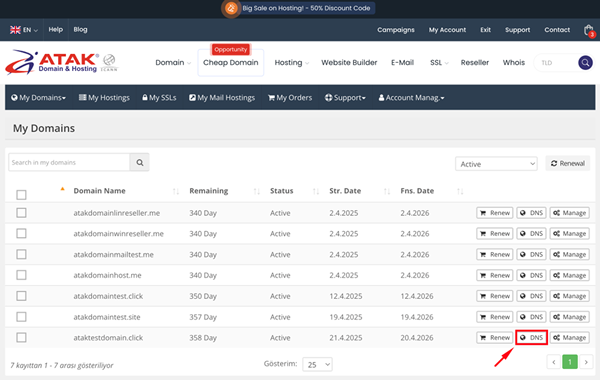Click the UK flag language icon
Screen dimensions: 600x380
pyautogui.click(x=15, y=30)
